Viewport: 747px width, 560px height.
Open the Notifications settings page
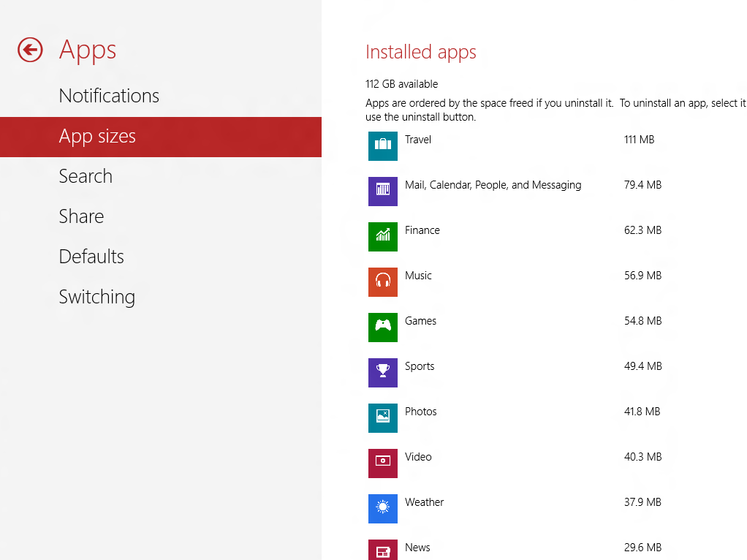click(x=109, y=96)
